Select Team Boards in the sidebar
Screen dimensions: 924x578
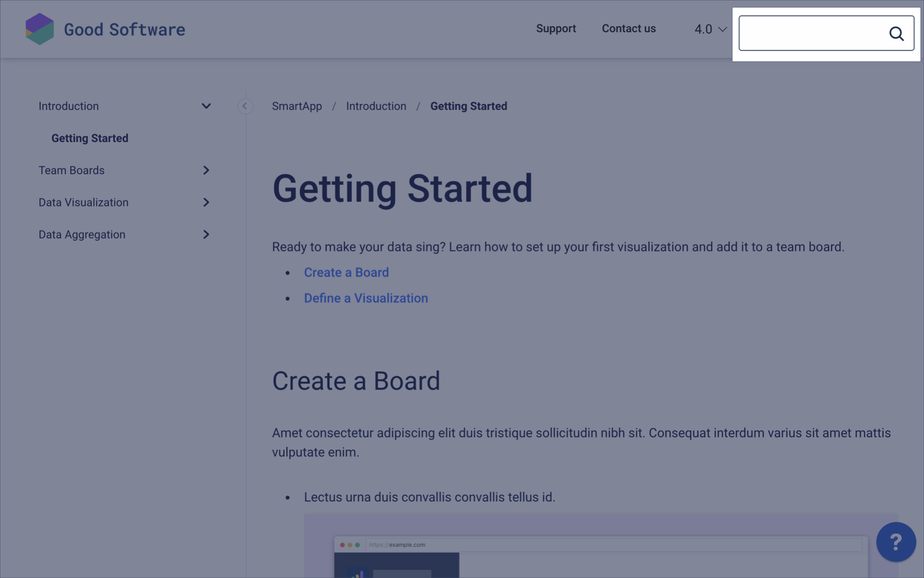coord(72,171)
